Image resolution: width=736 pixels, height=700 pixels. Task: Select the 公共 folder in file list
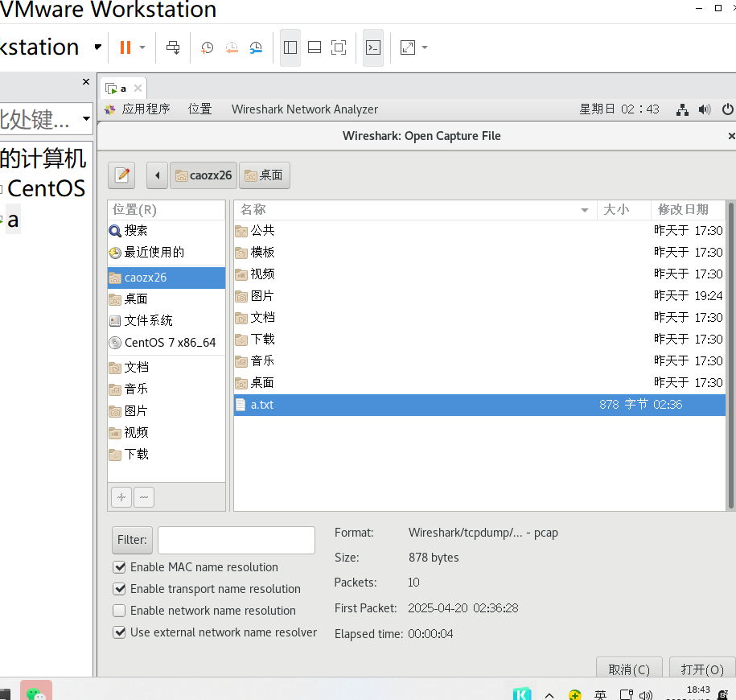pyautogui.click(x=479, y=230)
